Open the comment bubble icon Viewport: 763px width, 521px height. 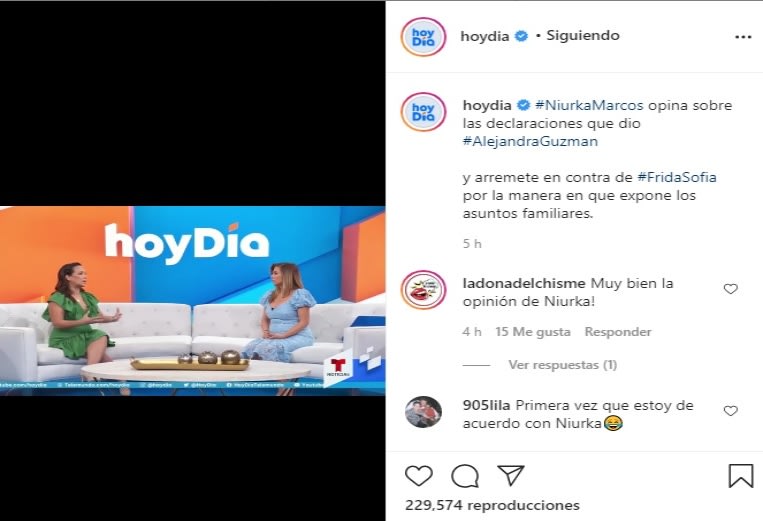(x=465, y=476)
